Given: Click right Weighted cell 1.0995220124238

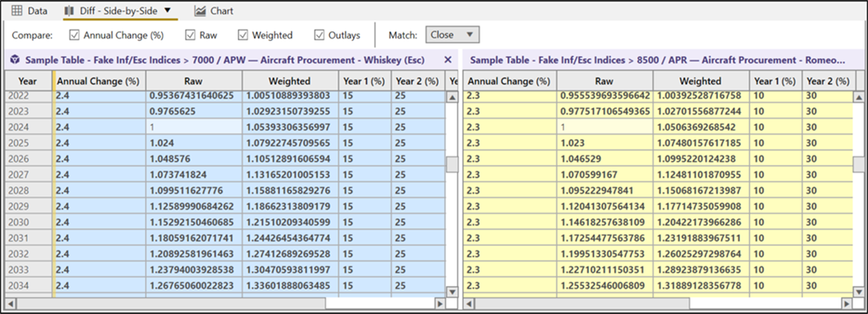Looking at the screenshot, I should click(700, 159).
